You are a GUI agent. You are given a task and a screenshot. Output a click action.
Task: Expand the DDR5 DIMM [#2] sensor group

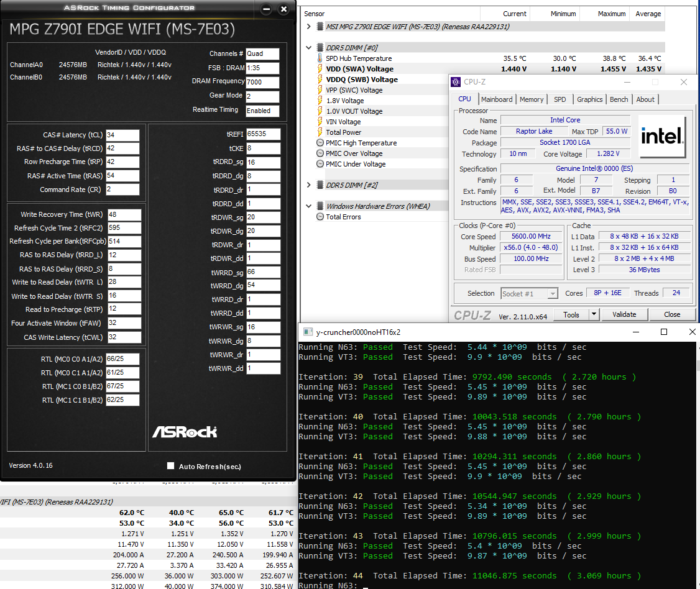(x=308, y=185)
